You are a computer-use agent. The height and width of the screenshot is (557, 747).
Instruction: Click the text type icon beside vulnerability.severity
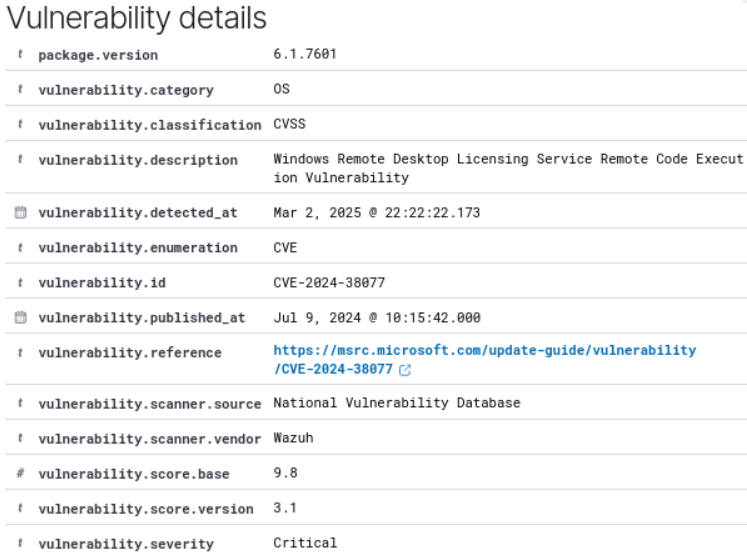click(20, 543)
